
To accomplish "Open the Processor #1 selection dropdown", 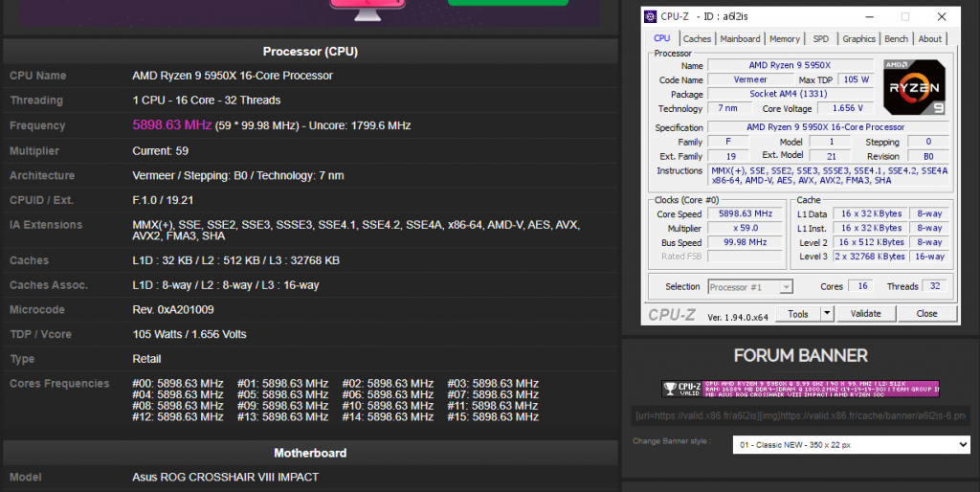I will (x=750, y=287).
